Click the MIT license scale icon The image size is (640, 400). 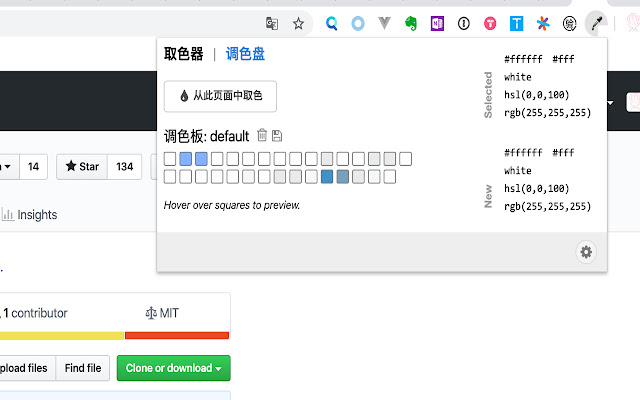(x=151, y=313)
